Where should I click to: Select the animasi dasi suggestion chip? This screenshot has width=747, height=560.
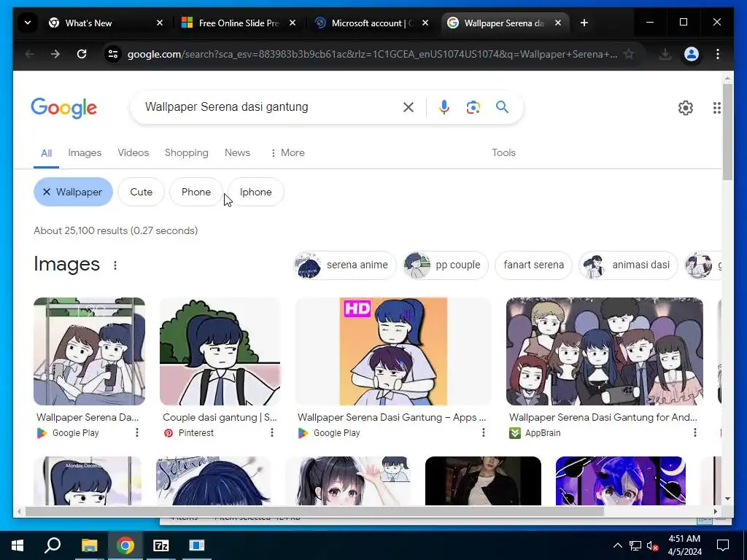point(628,265)
